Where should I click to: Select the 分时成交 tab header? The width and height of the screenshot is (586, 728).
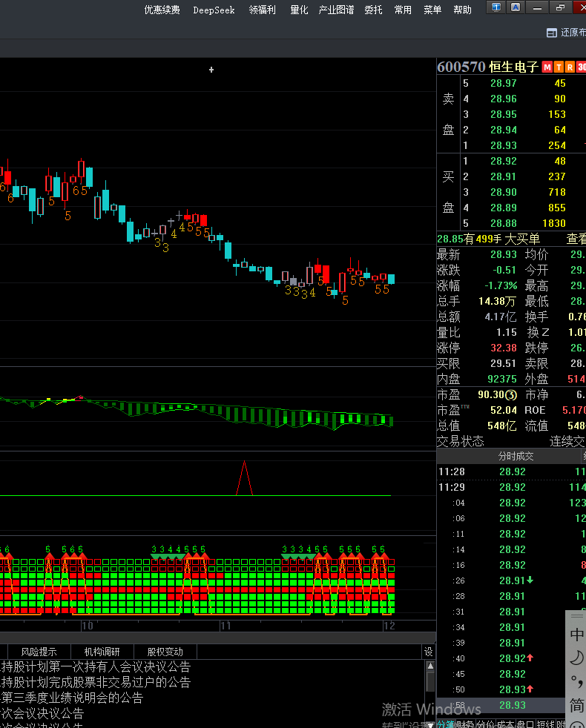[x=515, y=456]
